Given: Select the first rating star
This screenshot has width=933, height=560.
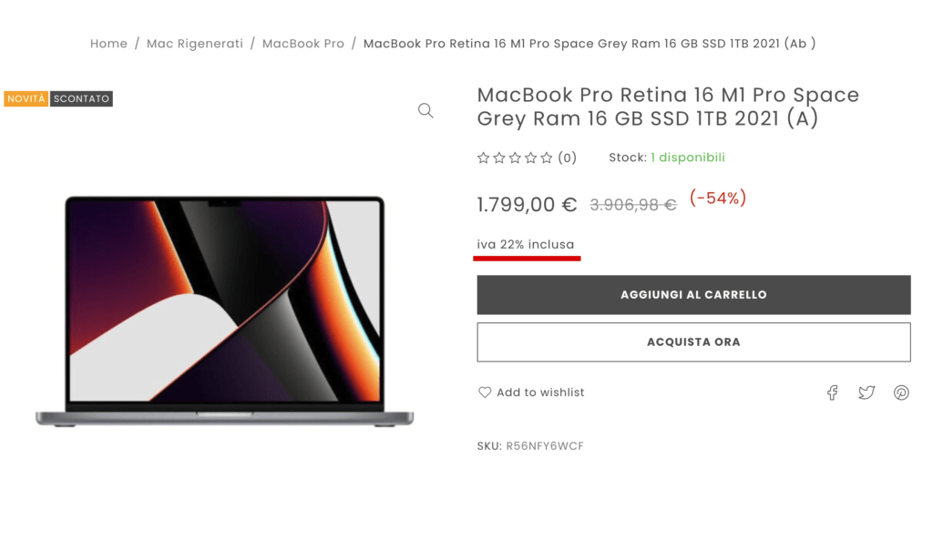Looking at the screenshot, I should point(483,158).
